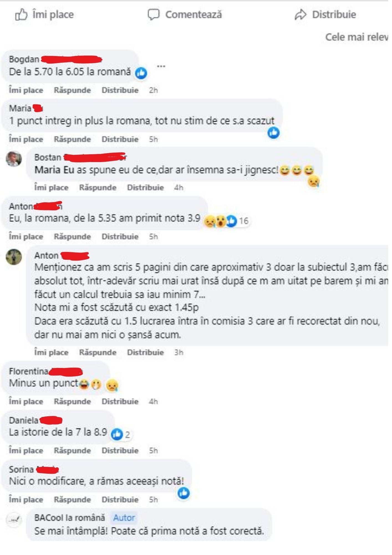
Task: Click the like reaction on Daniela's comment
Action: point(117,434)
